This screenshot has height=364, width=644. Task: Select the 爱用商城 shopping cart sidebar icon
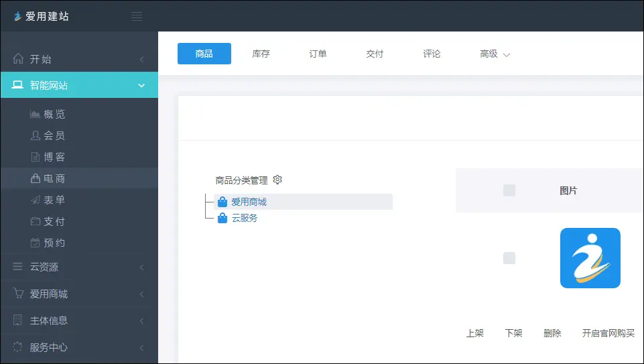[x=18, y=294]
